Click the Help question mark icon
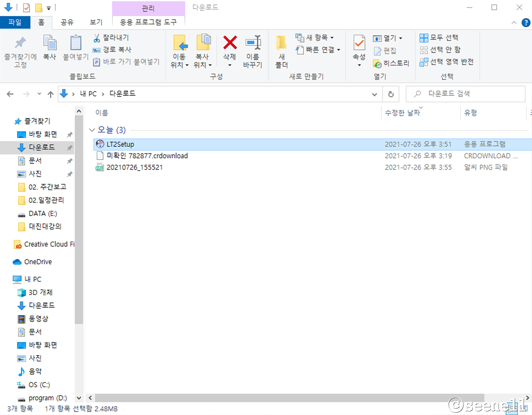 [526, 23]
